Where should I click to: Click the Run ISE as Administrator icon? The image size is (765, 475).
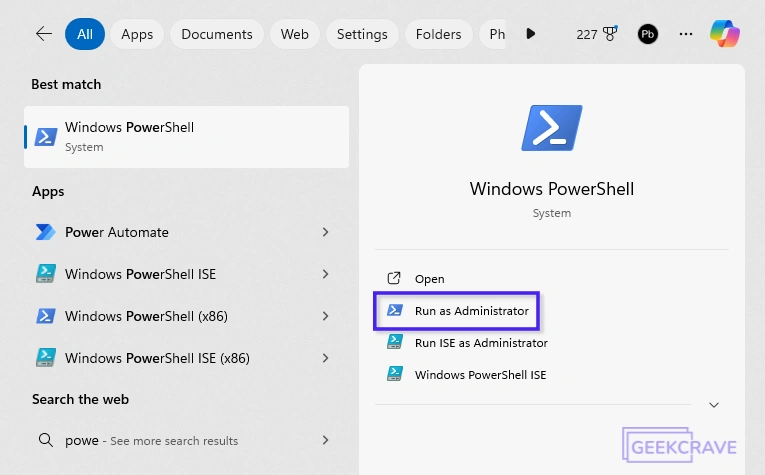click(395, 342)
